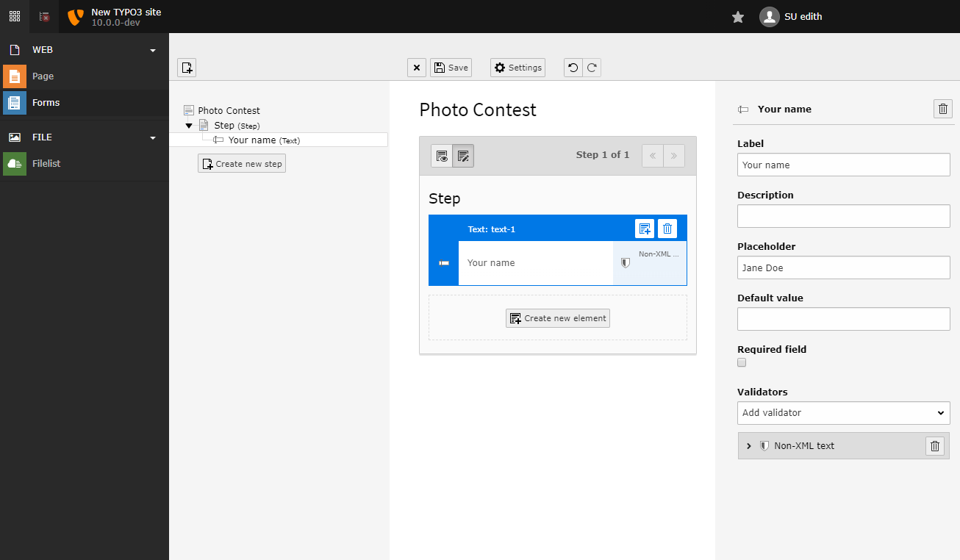Switch to edit mode via pencil icon

click(x=463, y=155)
